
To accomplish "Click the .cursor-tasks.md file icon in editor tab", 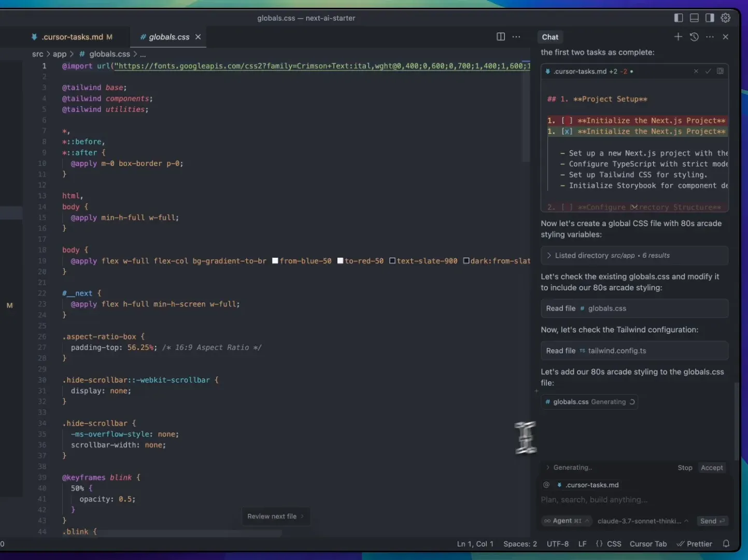I will (x=34, y=37).
